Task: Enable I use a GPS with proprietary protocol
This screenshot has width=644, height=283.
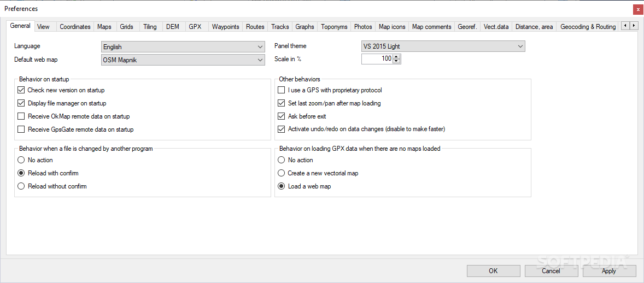Action: (x=282, y=90)
